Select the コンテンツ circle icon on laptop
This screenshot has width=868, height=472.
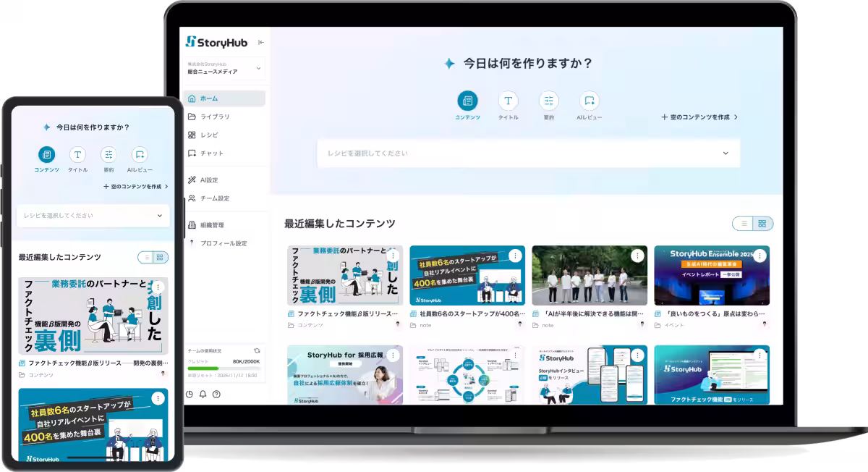point(467,101)
